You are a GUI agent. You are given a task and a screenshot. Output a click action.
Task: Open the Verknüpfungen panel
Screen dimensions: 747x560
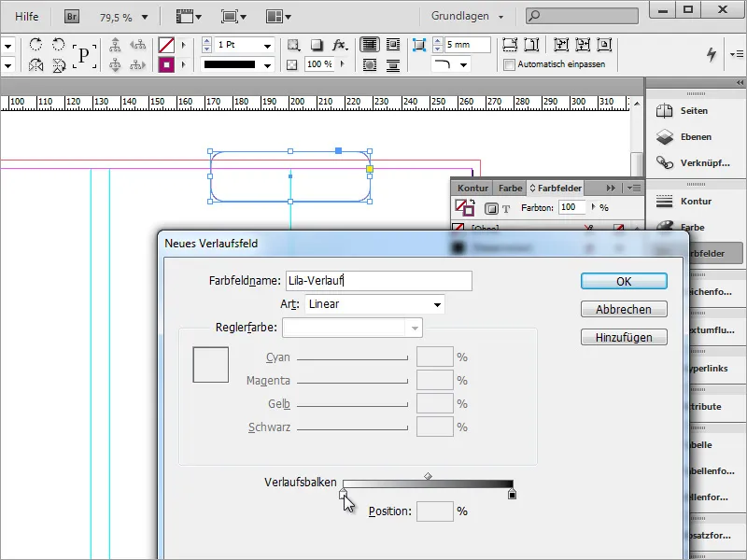[x=694, y=163]
